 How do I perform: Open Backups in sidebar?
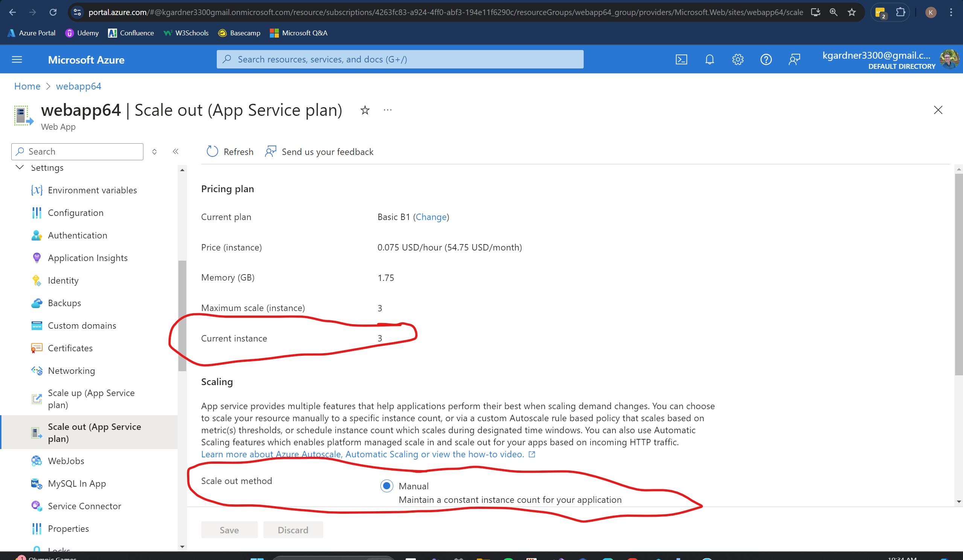click(64, 302)
